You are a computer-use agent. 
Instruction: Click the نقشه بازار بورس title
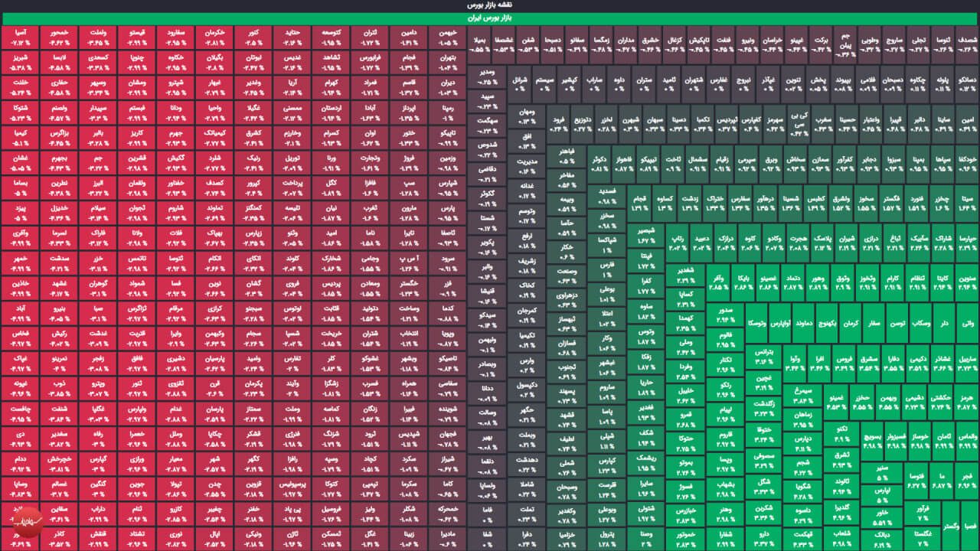pyautogui.click(x=489, y=5)
